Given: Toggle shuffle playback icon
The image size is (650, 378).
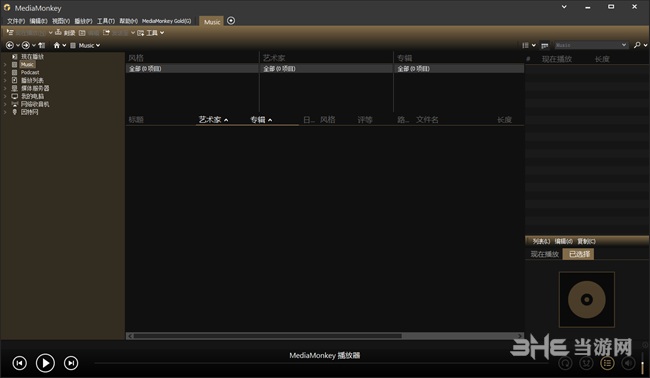Looking at the screenshot, I should (x=586, y=363).
